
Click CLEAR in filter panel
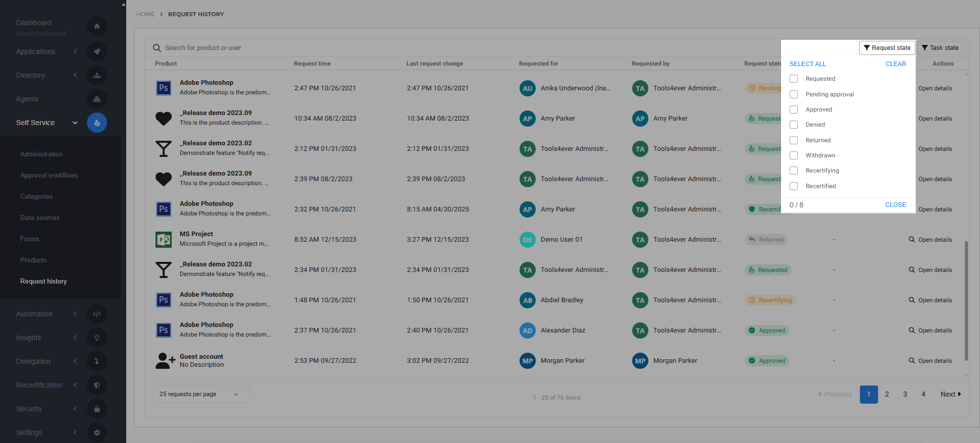[x=896, y=64]
